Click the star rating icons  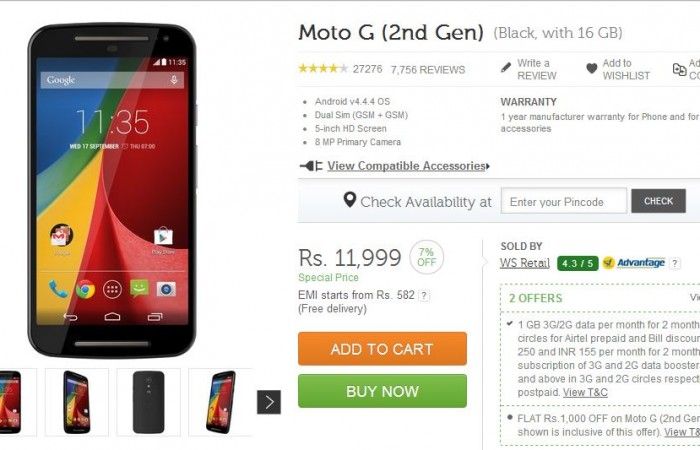(x=323, y=69)
